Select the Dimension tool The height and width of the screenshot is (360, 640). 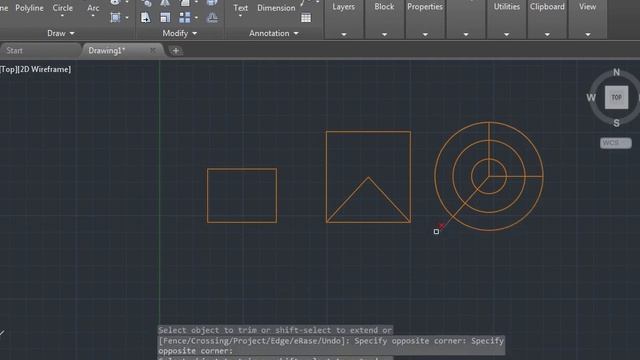(276, 8)
